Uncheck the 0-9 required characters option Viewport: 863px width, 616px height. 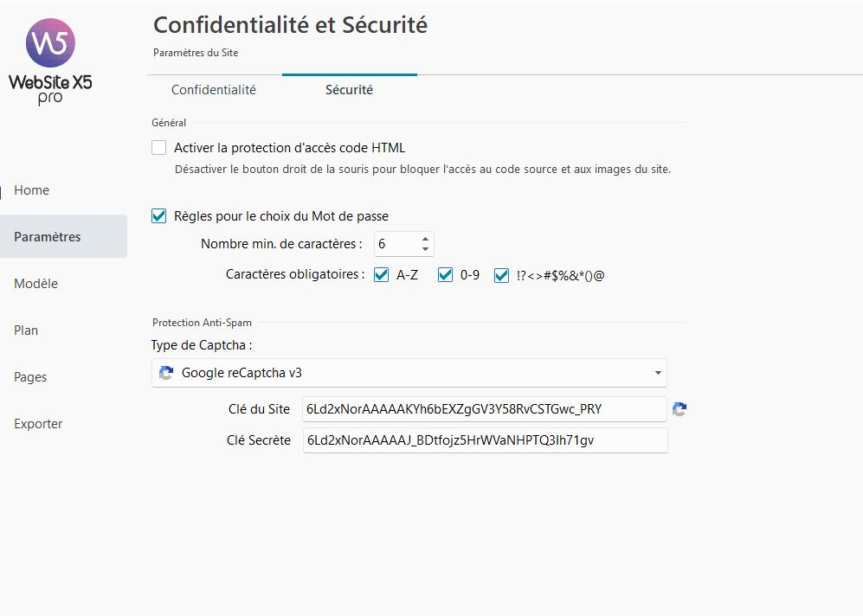(446, 275)
